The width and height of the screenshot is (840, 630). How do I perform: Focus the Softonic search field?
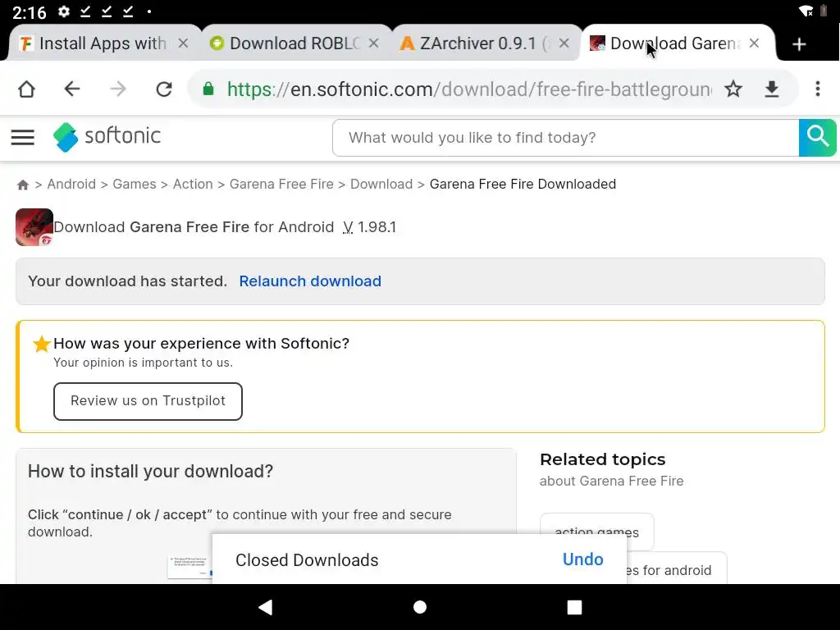point(565,138)
